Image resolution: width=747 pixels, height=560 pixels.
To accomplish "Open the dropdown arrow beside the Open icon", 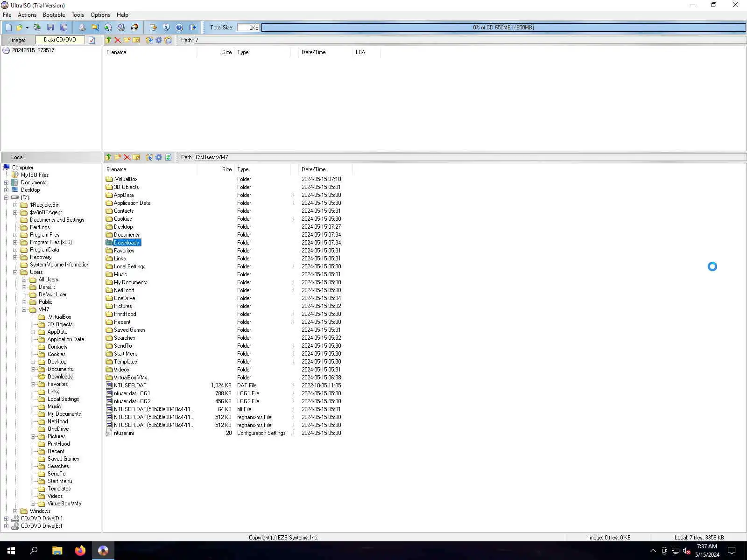I will [x=27, y=28].
